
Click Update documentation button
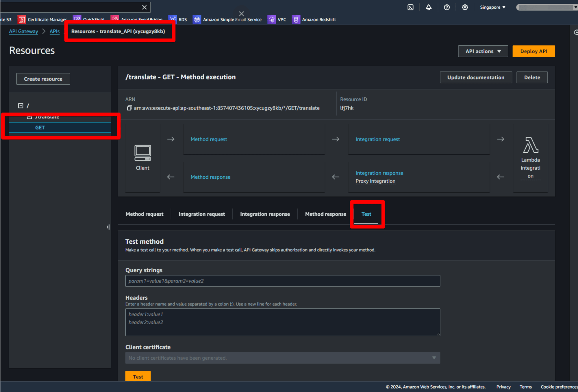[x=476, y=77]
